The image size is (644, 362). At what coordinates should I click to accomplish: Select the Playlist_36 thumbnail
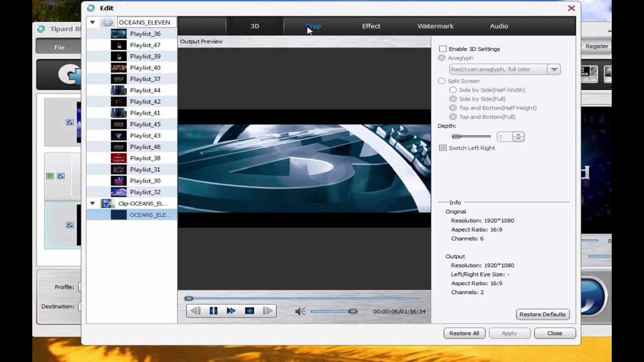coord(119,34)
